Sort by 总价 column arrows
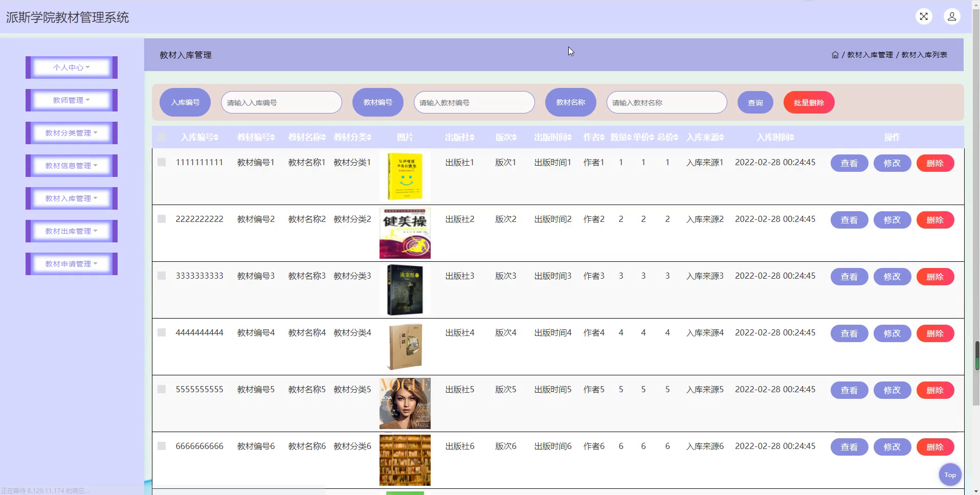The height and width of the screenshot is (495, 980). coord(676,138)
